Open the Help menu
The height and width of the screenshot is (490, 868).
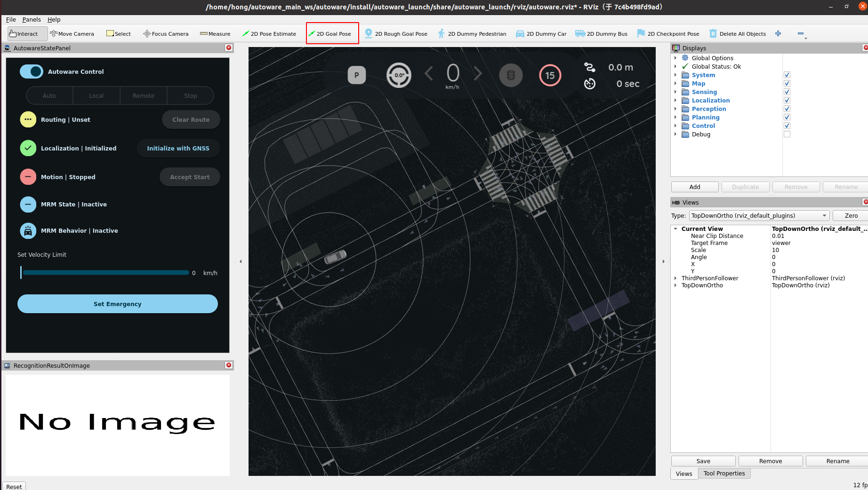[54, 19]
